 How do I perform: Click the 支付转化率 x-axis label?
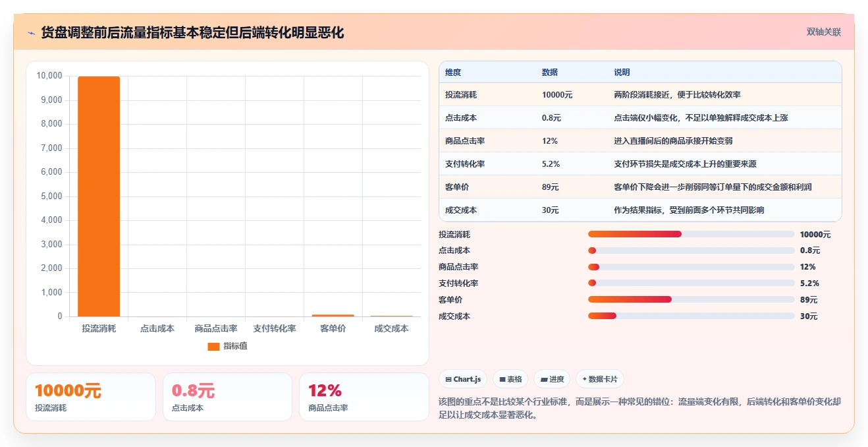tap(275, 328)
